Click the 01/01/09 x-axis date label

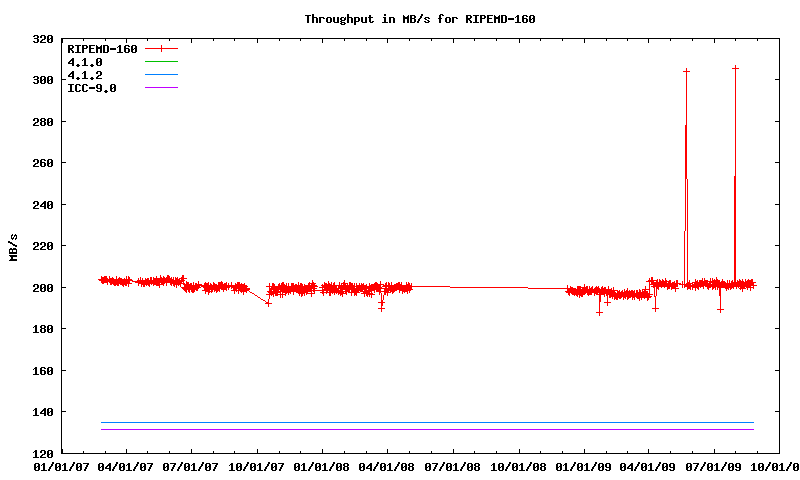pos(583,465)
